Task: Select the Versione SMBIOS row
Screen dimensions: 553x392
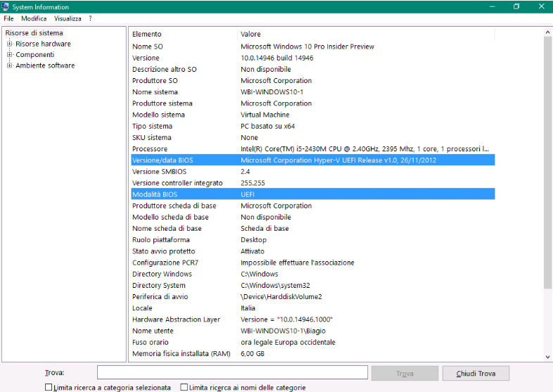Action: tap(313, 172)
